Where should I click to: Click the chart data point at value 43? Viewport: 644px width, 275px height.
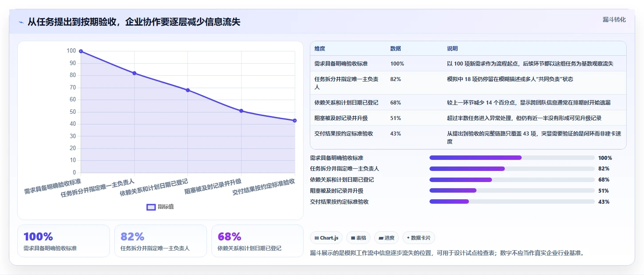pyautogui.click(x=295, y=120)
